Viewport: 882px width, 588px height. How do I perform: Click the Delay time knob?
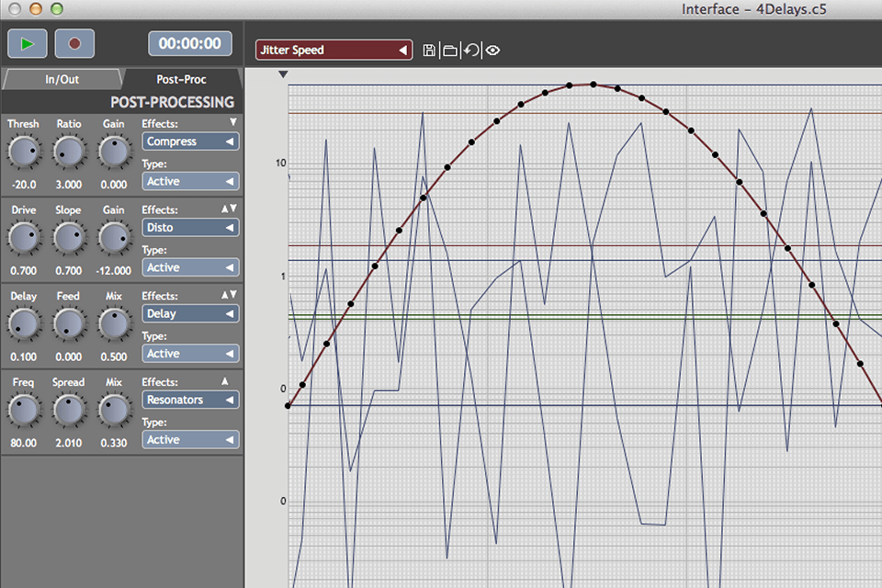pyautogui.click(x=24, y=324)
